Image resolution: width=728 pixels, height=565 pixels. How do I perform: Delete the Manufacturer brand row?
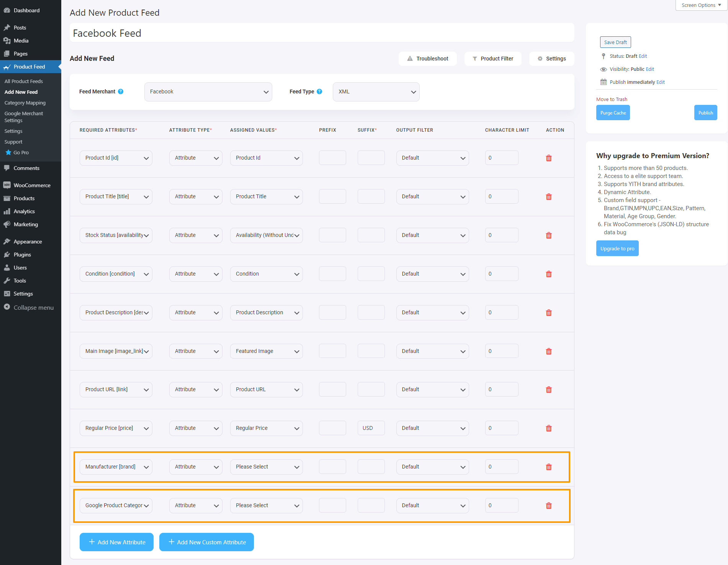549,467
